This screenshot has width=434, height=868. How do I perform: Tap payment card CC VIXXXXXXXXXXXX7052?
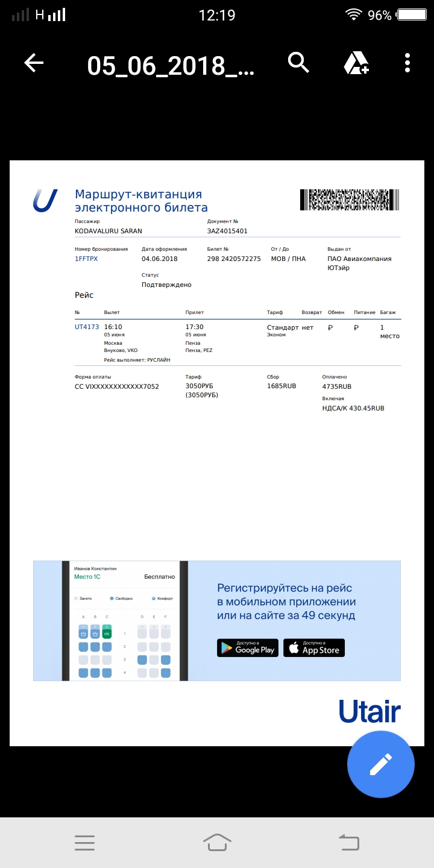click(117, 386)
